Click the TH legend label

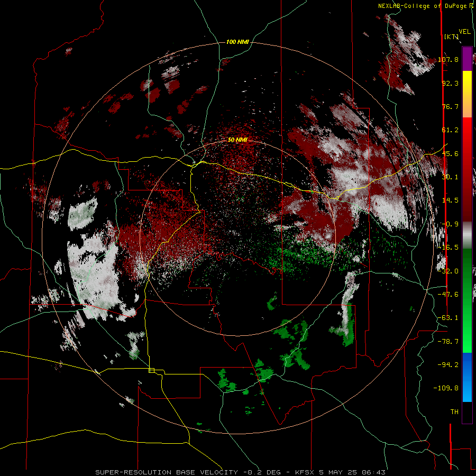pos(454,412)
